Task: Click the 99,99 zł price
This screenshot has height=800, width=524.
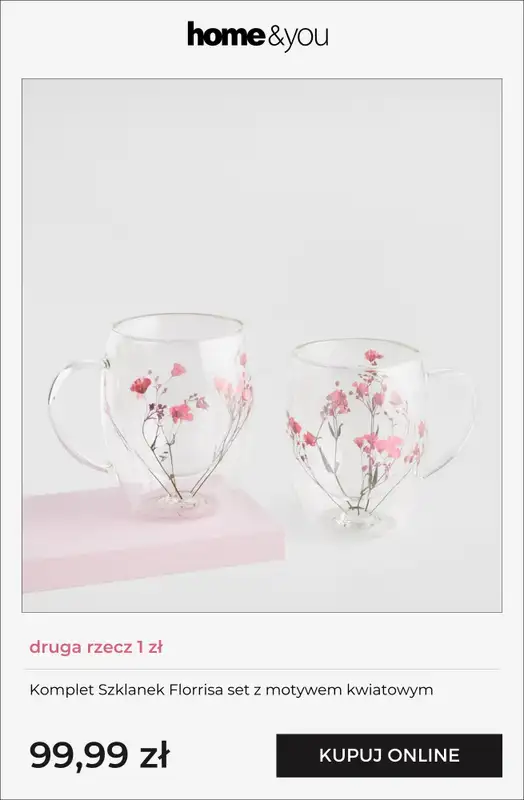Action: pos(99,755)
